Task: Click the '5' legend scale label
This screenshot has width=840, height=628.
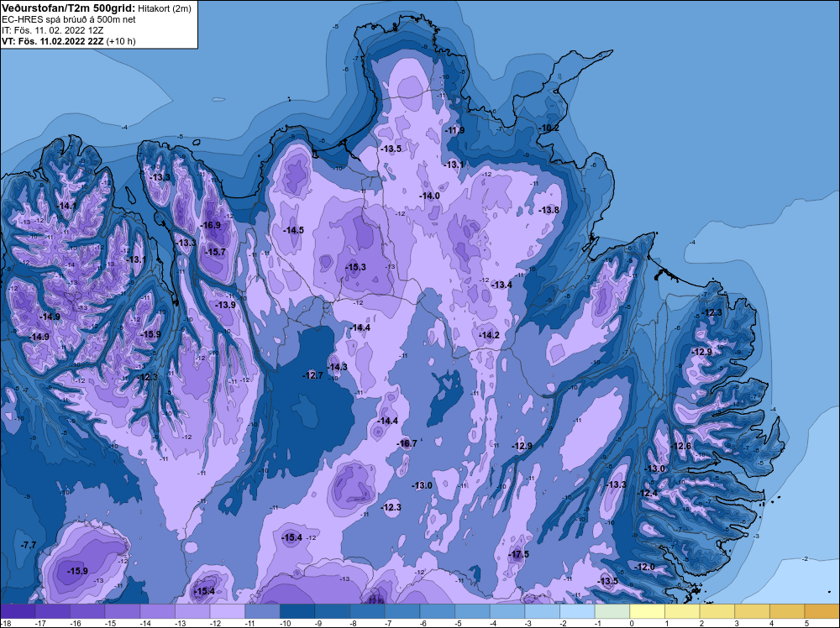Action: pyautogui.click(x=806, y=623)
